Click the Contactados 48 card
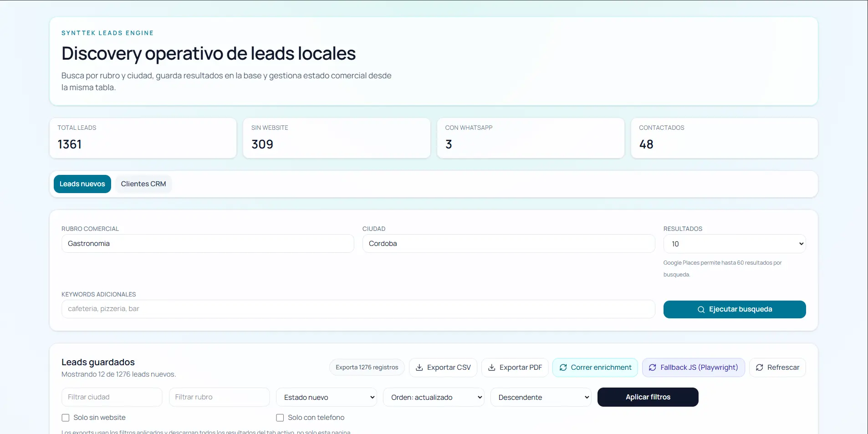 pos(725,138)
